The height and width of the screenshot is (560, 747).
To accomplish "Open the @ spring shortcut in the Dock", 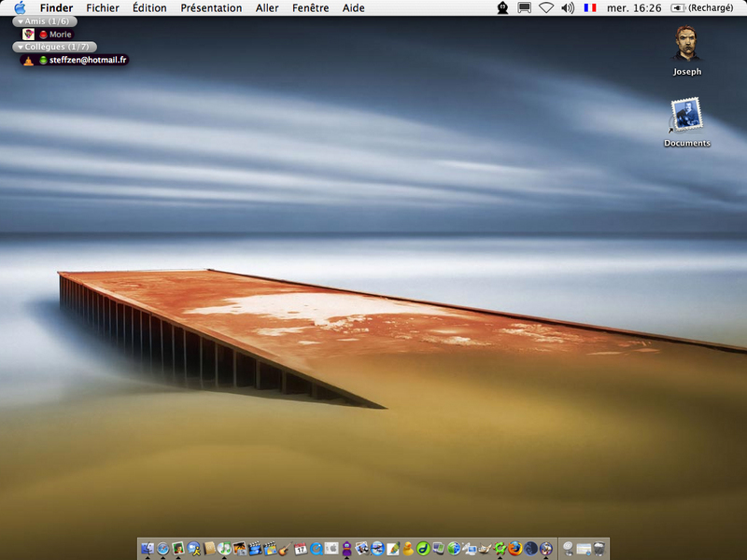I will click(568, 549).
